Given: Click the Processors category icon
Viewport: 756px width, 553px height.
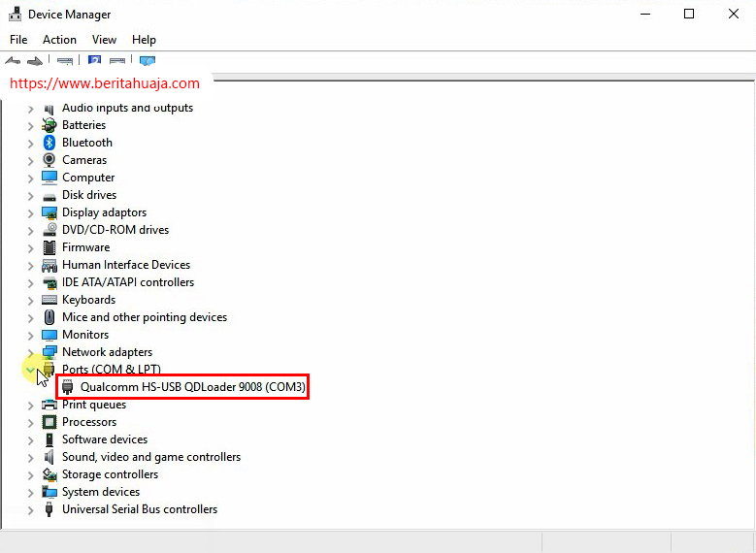Looking at the screenshot, I should [x=49, y=422].
